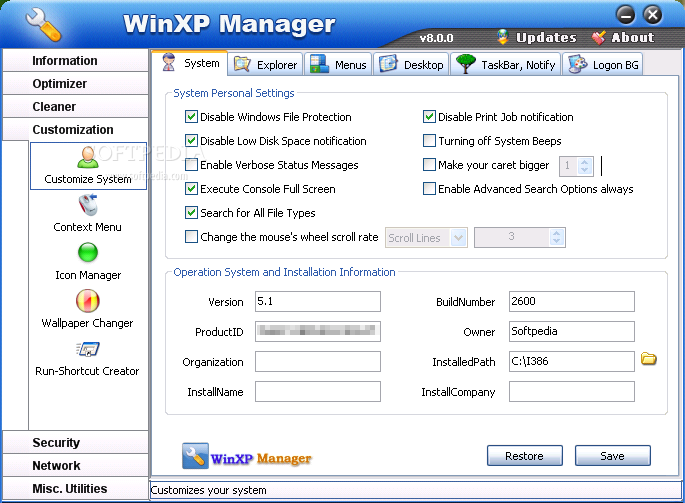Viewport: 685px width, 503px height.
Task: Click the Owner field showing Softpedia
Action: pos(571,332)
